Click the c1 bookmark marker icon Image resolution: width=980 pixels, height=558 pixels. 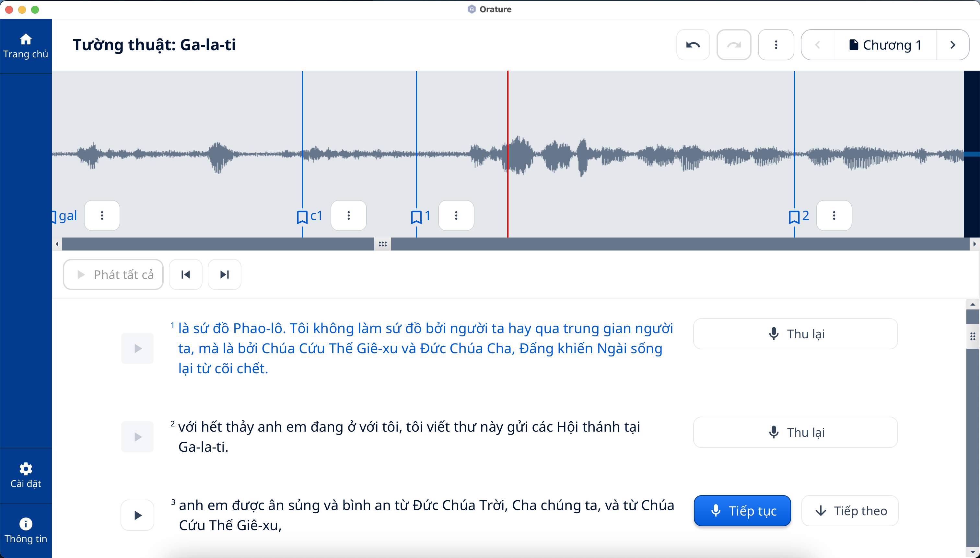point(302,216)
